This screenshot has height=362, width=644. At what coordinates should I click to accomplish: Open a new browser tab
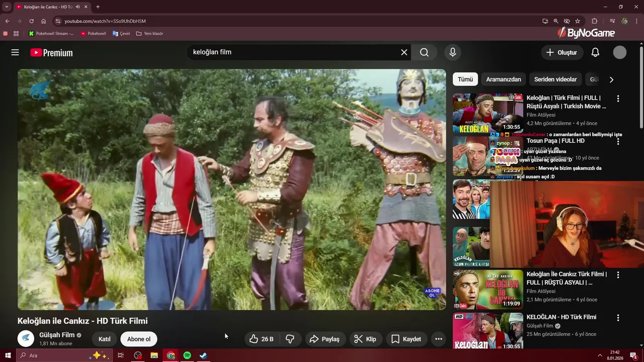tap(98, 7)
